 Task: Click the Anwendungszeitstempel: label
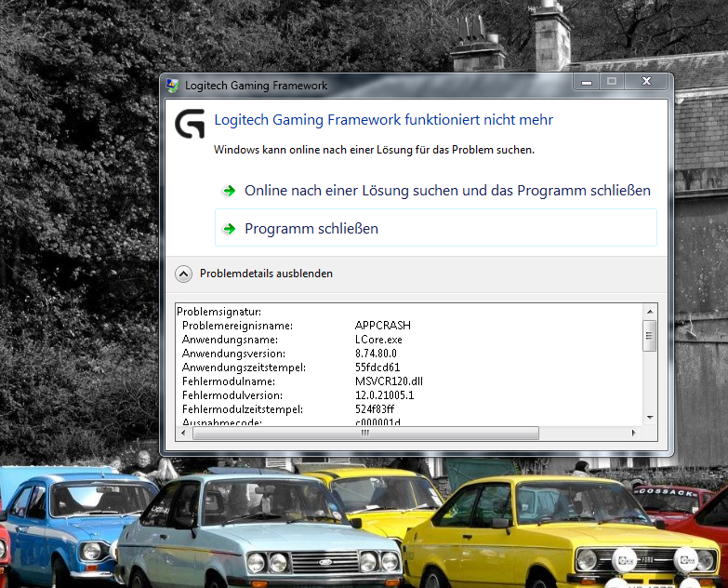pos(244,367)
